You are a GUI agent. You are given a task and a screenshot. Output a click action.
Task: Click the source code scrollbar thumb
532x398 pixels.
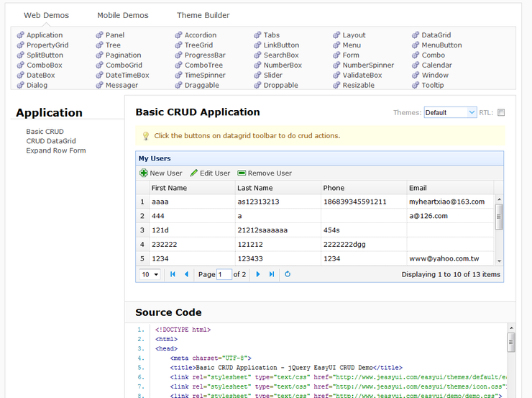[x=511, y=343]
